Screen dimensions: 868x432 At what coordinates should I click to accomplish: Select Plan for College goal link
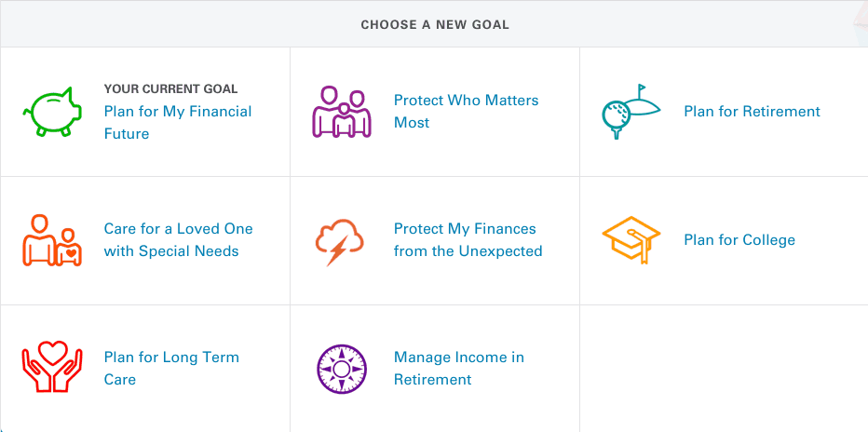click(x=739, y=240)
